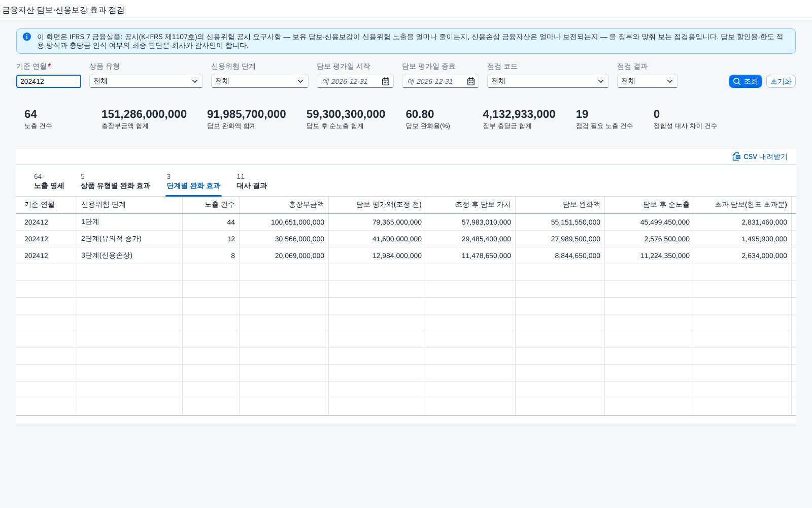812x508 pixels.
Task: Click the CSV export icon
Action: coord(736,156)
